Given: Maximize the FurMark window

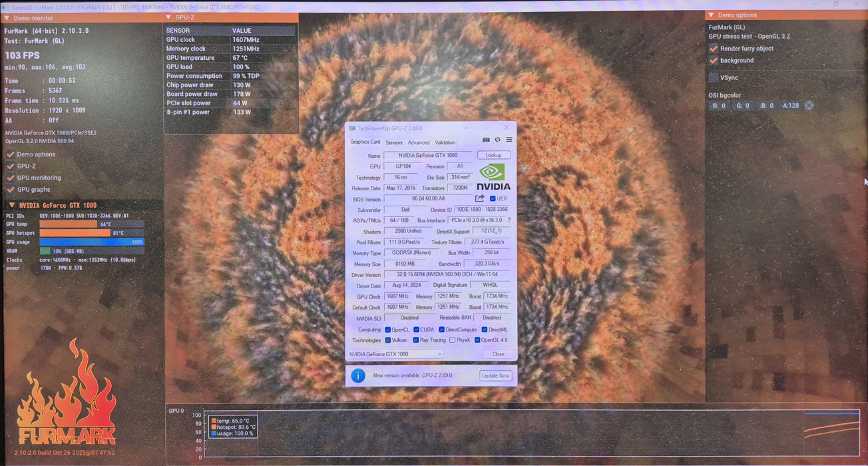Looking at the screenshot, I should point(835,4).
